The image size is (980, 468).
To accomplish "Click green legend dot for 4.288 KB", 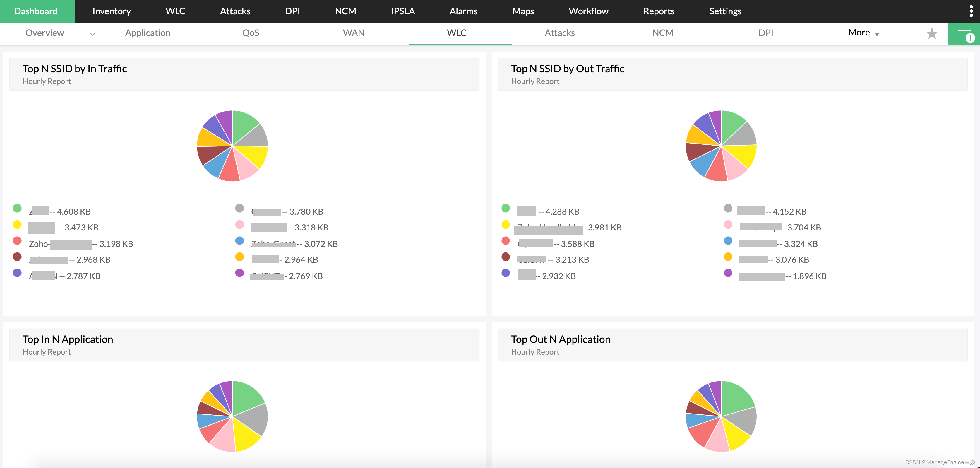I will click(x=506, y=208).
